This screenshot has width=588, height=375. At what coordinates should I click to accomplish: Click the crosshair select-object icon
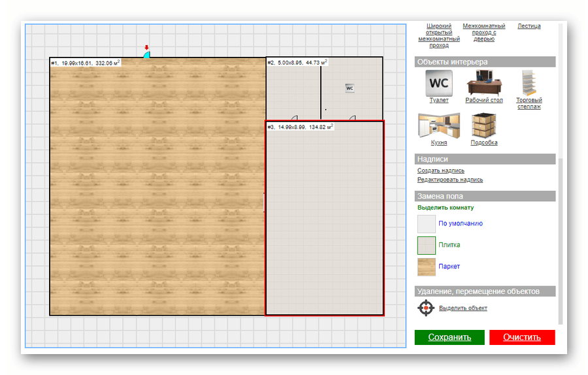click(x=426, y=308)
